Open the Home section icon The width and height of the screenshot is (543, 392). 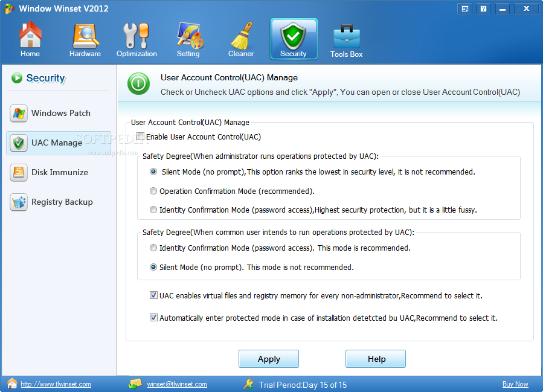pyautogui.click(x=30, y=35)
